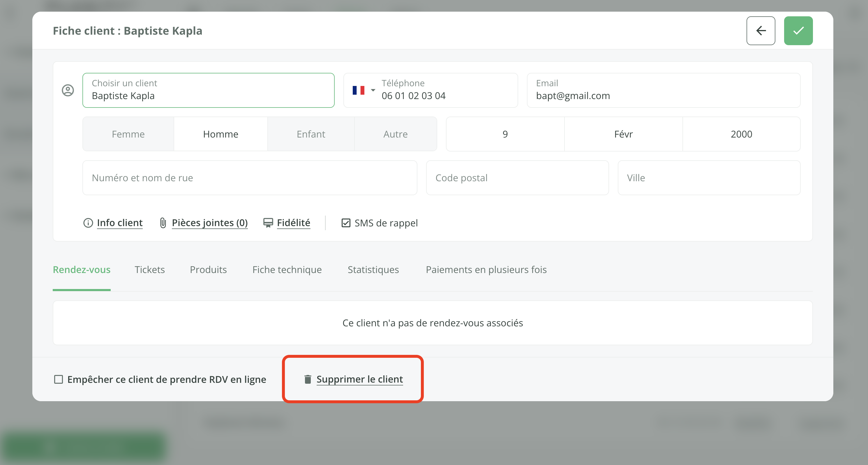Image resolution: width=868 pixels, height=465 pixels.
Task: Click the French flag icon
Action: [358, 90]
